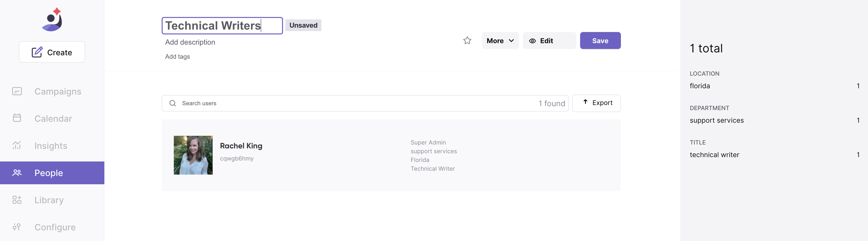The image size is (868, 241).
Task: Expand the More dropdown chevron
Action: [x=511, y=41]
